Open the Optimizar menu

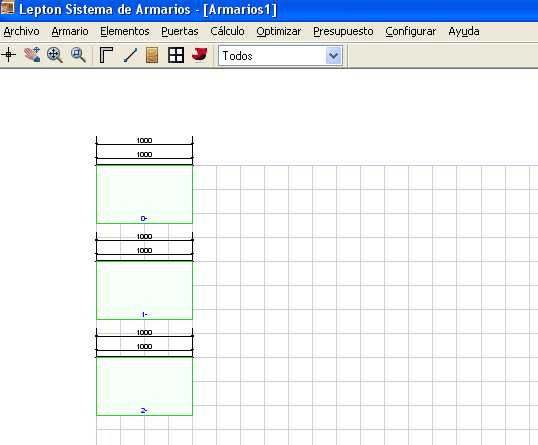[279, 31]
